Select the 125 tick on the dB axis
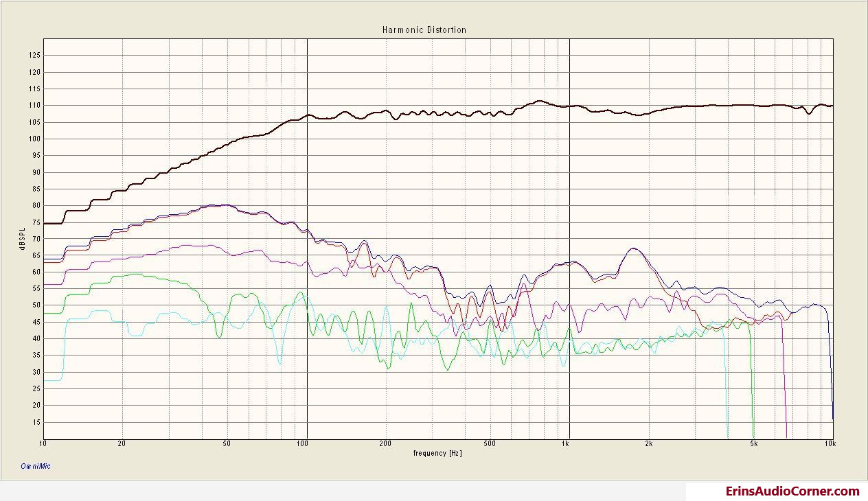The image size is (868, 501). point(34,55)
